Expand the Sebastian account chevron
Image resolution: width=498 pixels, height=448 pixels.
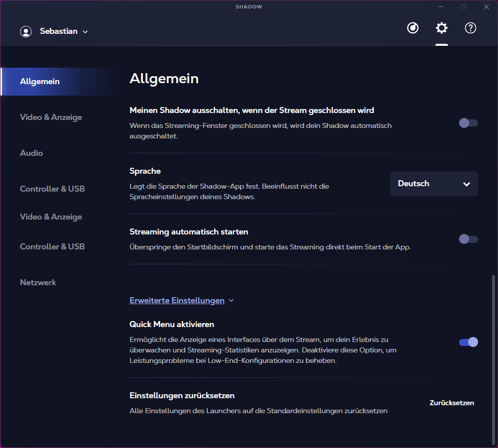pyautogui.click(x=85, y=32)
